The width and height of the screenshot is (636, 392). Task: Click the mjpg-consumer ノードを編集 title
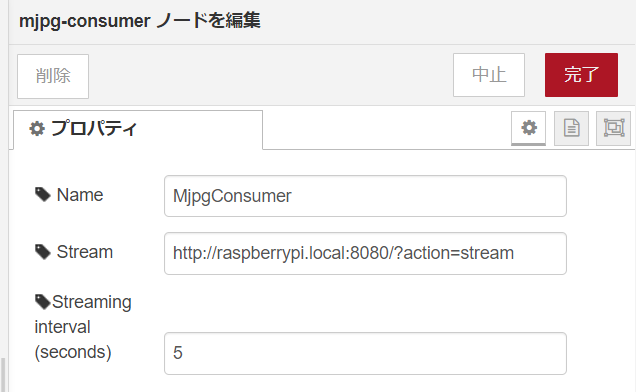tap(140, 21)
